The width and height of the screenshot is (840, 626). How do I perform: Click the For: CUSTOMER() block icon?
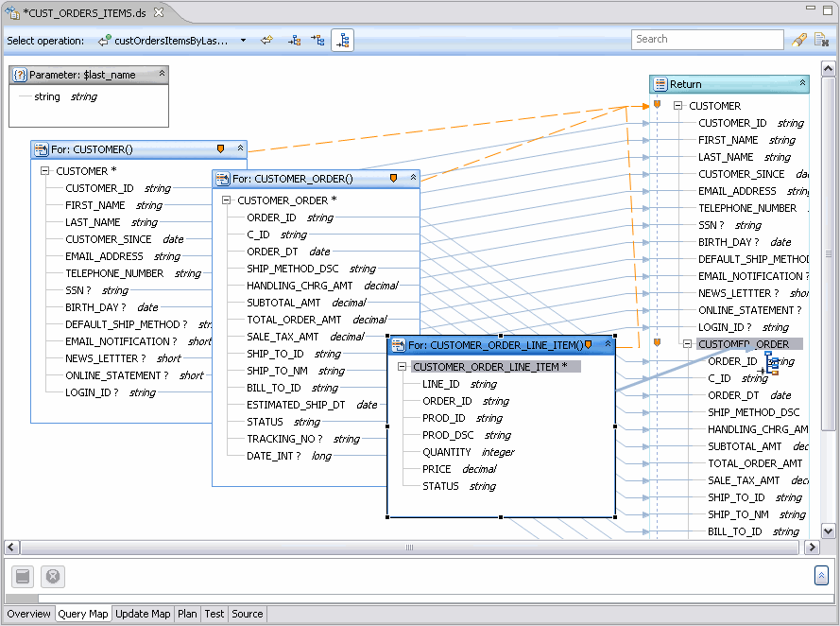click(x=42, y=149)
